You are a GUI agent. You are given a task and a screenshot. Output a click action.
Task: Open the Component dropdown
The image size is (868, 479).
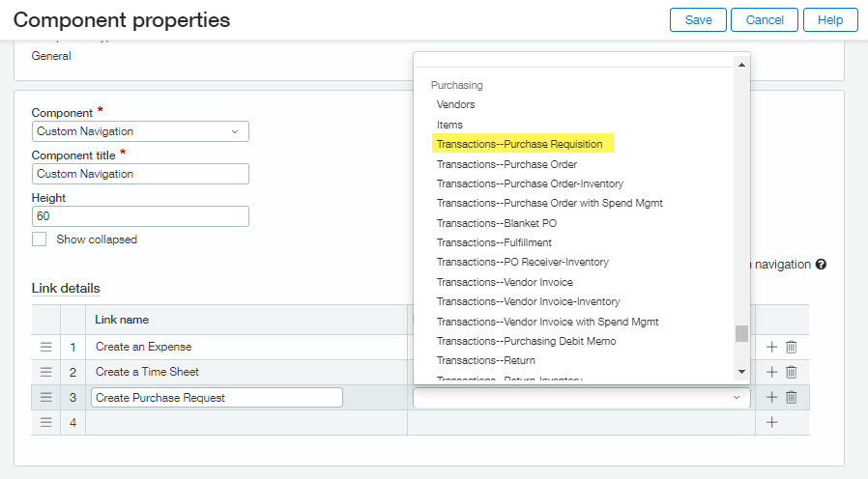pos(139,131)
